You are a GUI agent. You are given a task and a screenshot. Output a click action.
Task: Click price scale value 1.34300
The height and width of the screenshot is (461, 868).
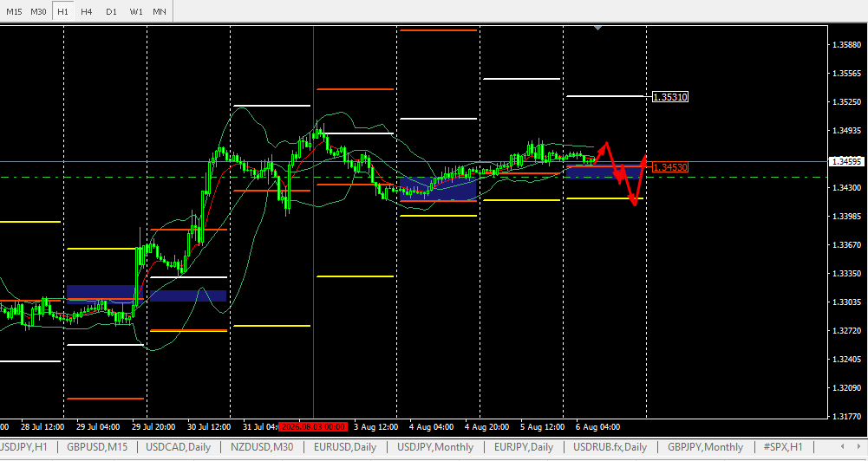(847, 188)
